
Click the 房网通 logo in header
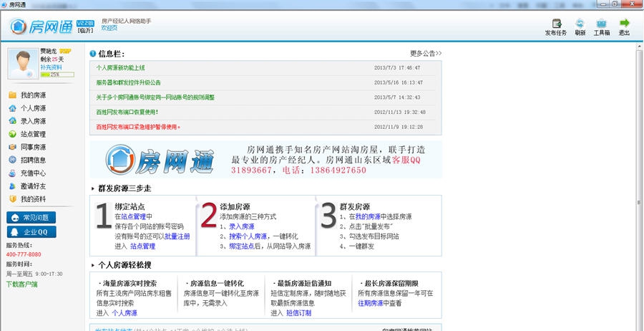pyautogui.click(x=42, y=27)
